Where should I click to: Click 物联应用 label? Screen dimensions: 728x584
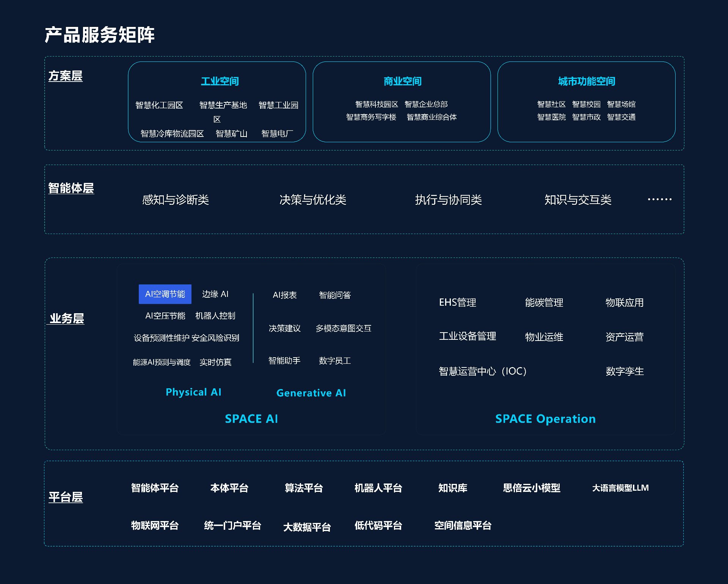[624, 303]
